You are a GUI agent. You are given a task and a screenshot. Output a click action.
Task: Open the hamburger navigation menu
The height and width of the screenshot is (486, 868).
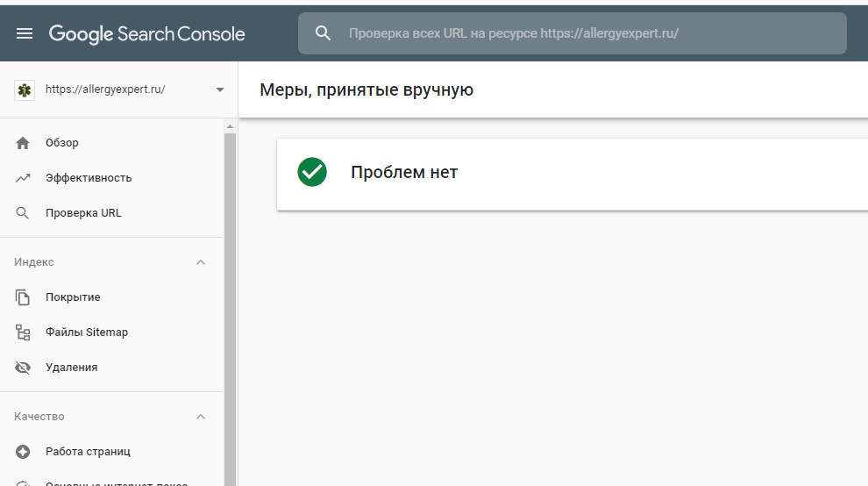click(x=25, y=34)
